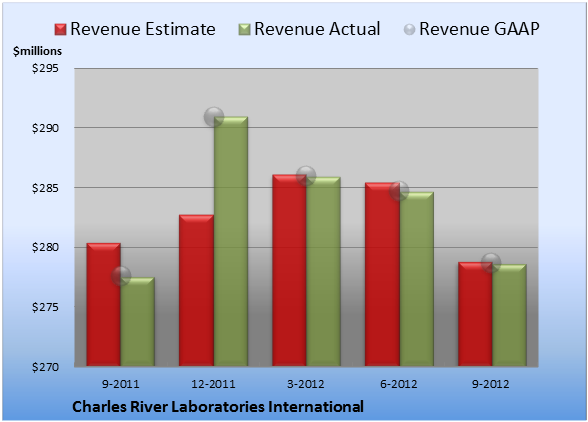Viewport: 588px width, 422px height.
Task: Select the green actual bar for 9-2011
Action: coord(137,322)
